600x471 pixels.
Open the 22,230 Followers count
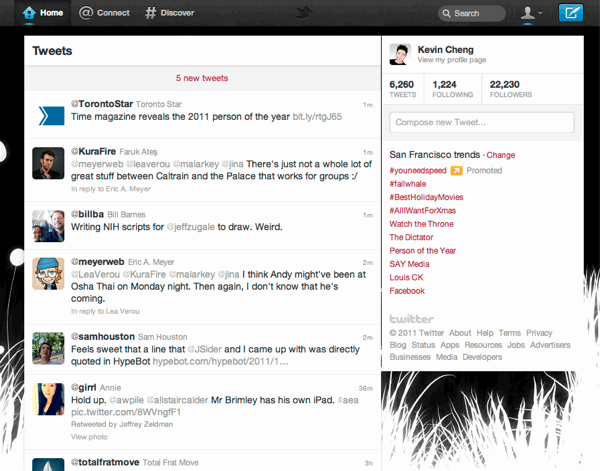pyautogui.click(x=510, y=89)
